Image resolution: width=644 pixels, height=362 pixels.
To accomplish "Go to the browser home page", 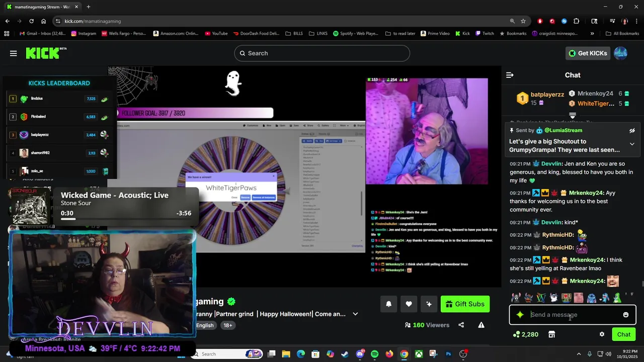I will tap(43, 21).
